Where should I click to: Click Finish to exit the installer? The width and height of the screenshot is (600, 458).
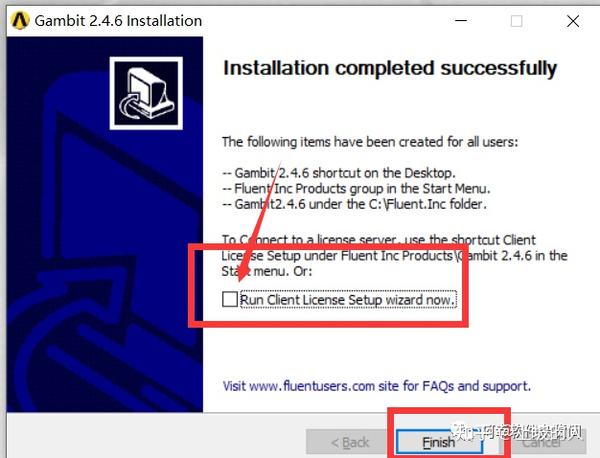439,442
